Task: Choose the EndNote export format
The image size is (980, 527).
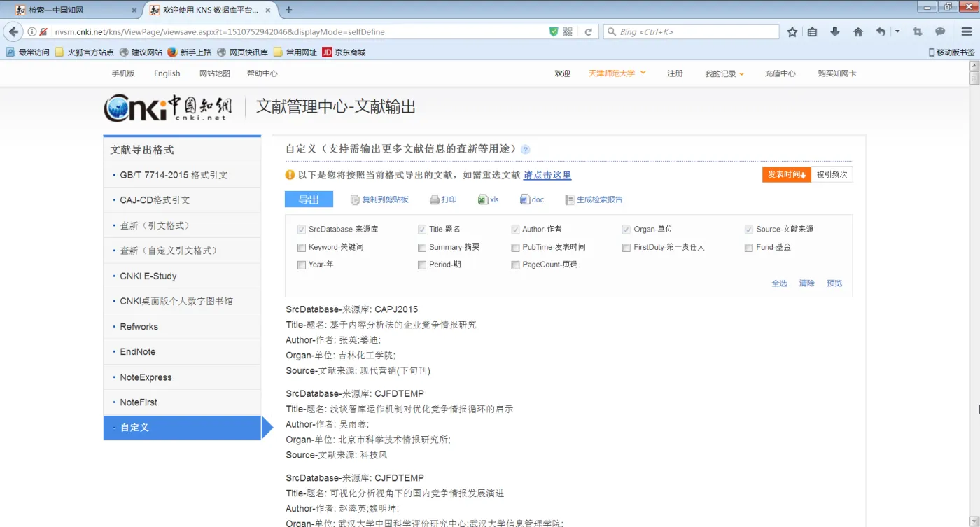Action: [182, 352]
